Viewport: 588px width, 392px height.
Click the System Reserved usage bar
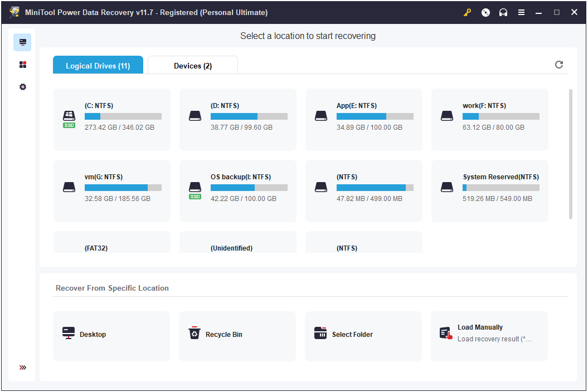pyautogui.click(x=501, y=188)
